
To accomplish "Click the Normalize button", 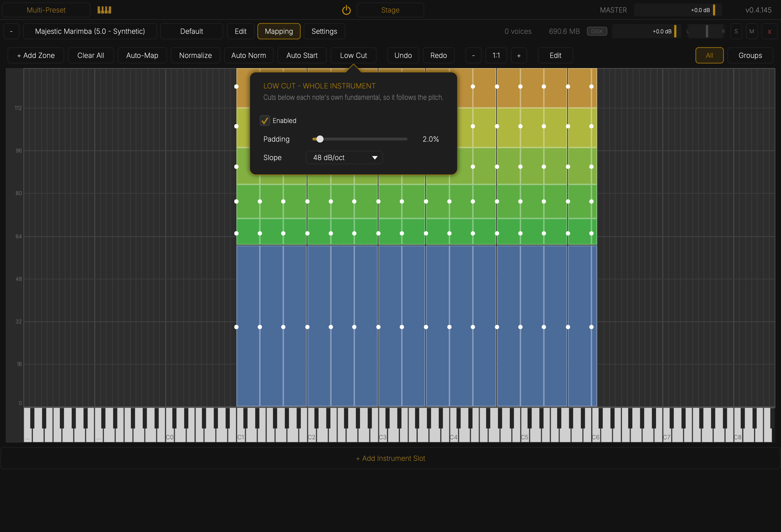I will pyautogui.click(x=195, y=55).
